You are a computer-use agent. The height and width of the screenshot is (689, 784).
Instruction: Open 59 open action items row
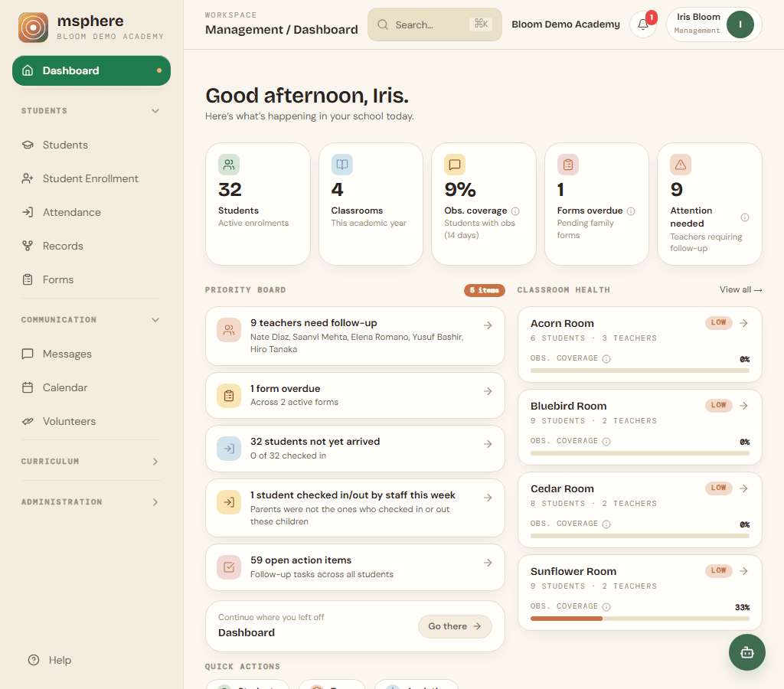point(355,567)
